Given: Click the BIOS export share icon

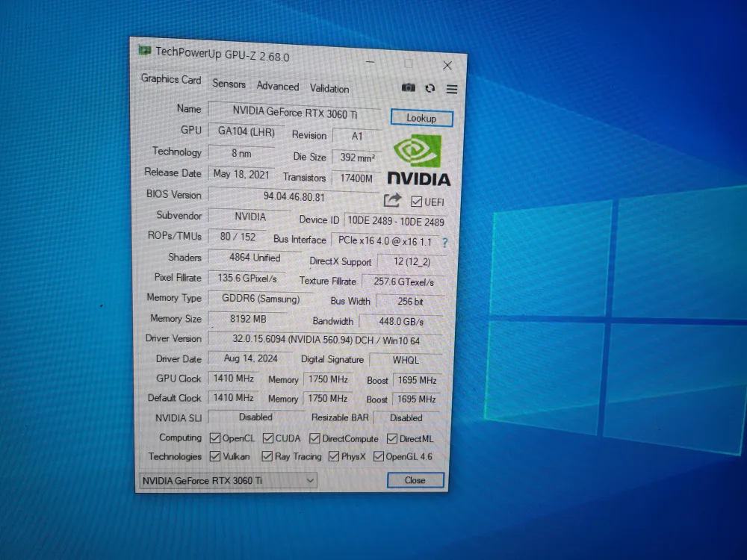Looking at the screenshot, I should [392, 200].
